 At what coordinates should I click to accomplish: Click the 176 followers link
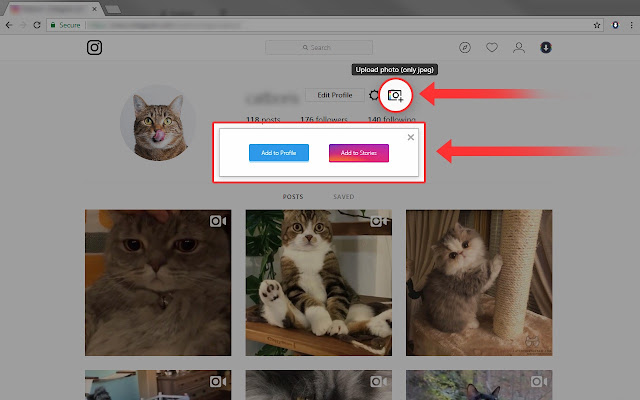[324, 120]
